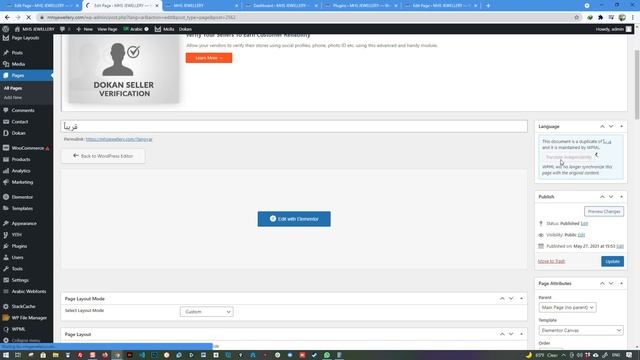The image size is (640, 360).
Task: Click Edit with Elementor button
Action: [294, 219]
